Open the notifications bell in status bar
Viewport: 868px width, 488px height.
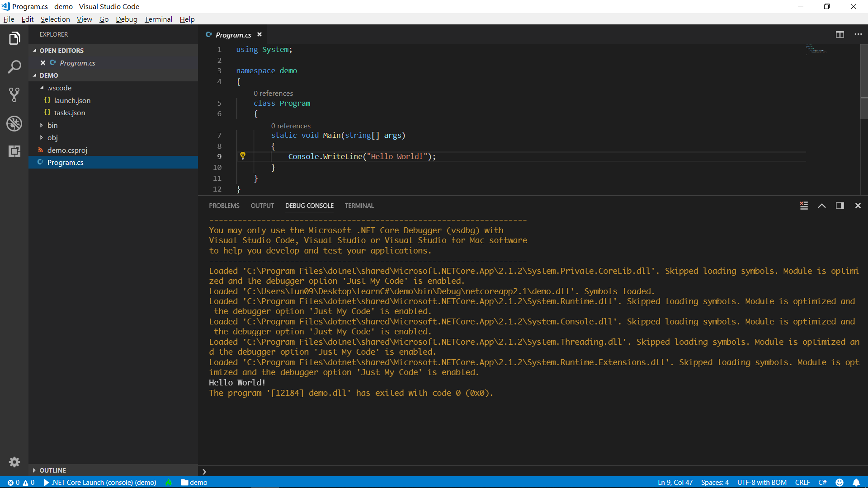coord(856,482)
